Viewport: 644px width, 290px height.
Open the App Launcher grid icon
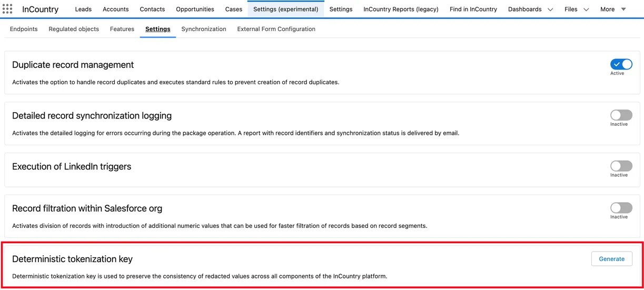tap(7, 9)
